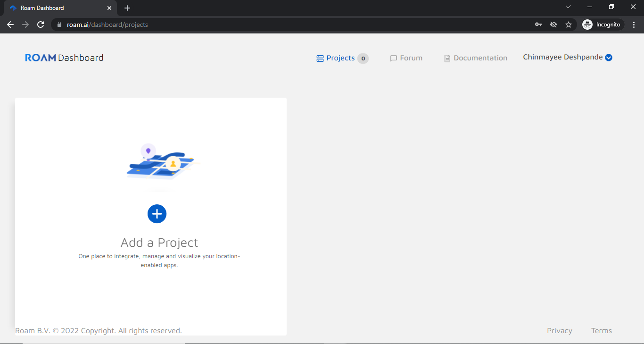This screenshot has height=344, width=644.
Task: Click the site lock padlock icon
Action: click(59, 25)
